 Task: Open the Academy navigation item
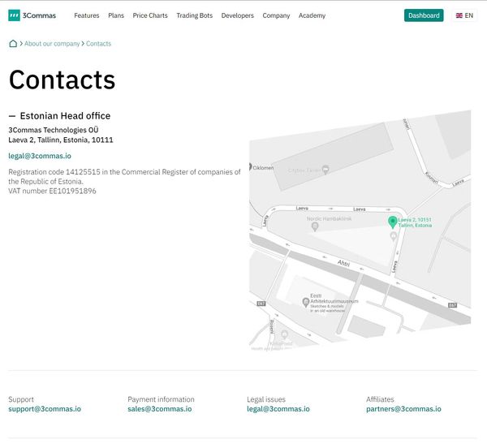click(312, 15)
